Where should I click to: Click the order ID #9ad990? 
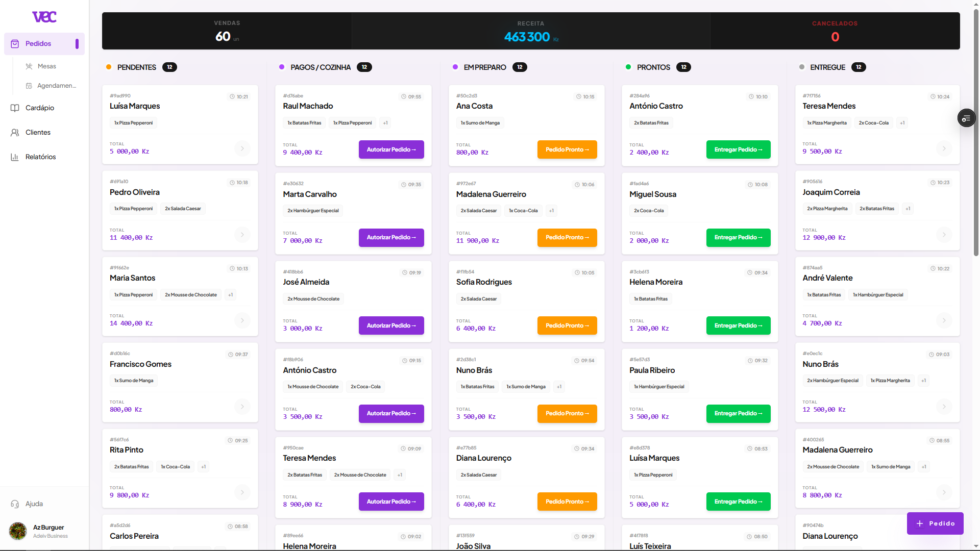coord(120,96)
